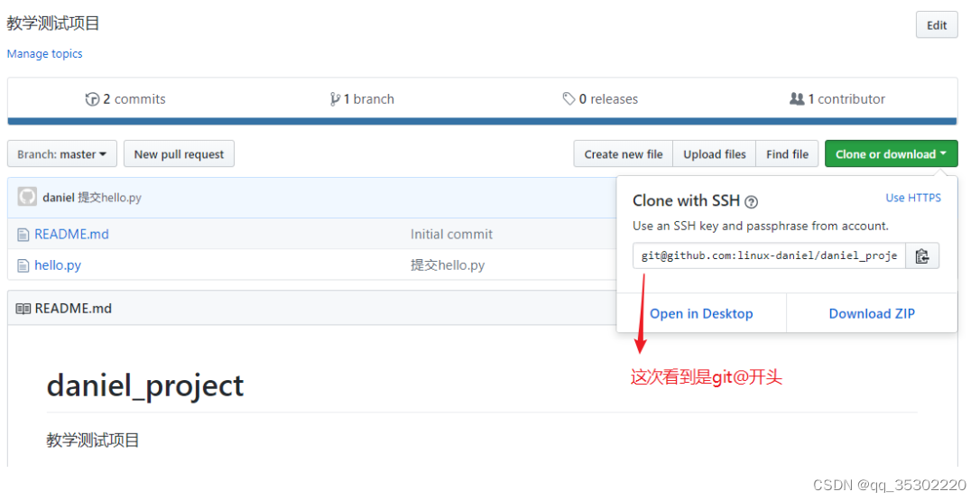The height and width of the screenshot is (501, 980).
Task: Click Find file button
Action: click(787, 153)
